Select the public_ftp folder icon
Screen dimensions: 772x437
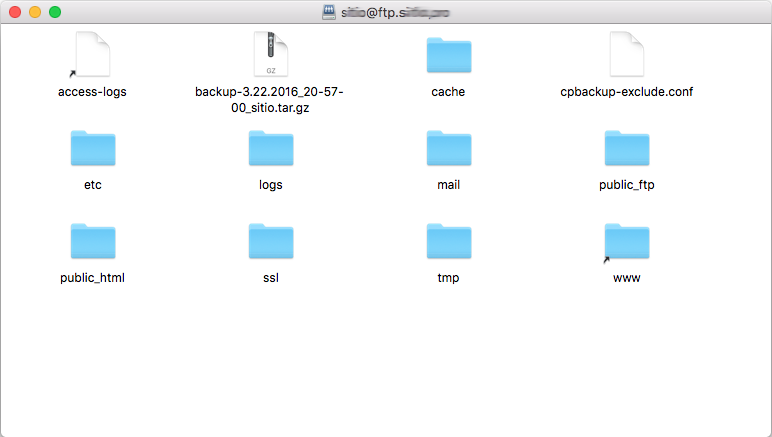point(627,148)
